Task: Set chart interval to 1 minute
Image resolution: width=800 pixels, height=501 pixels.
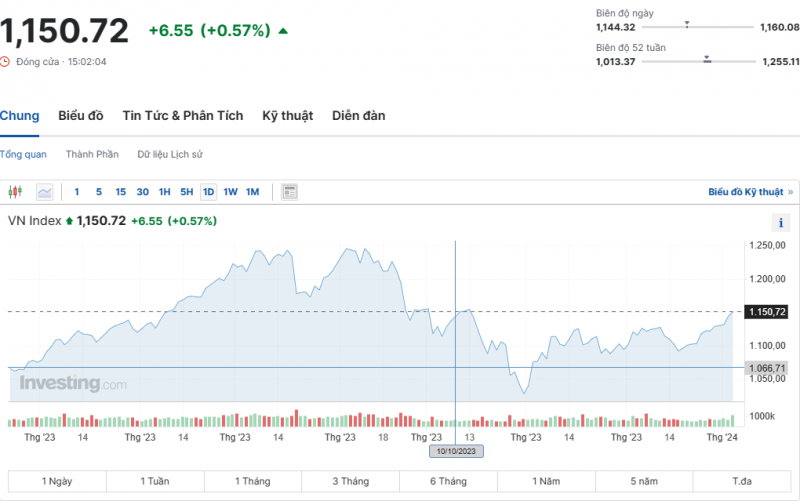Action: click(x=77, y=191)
